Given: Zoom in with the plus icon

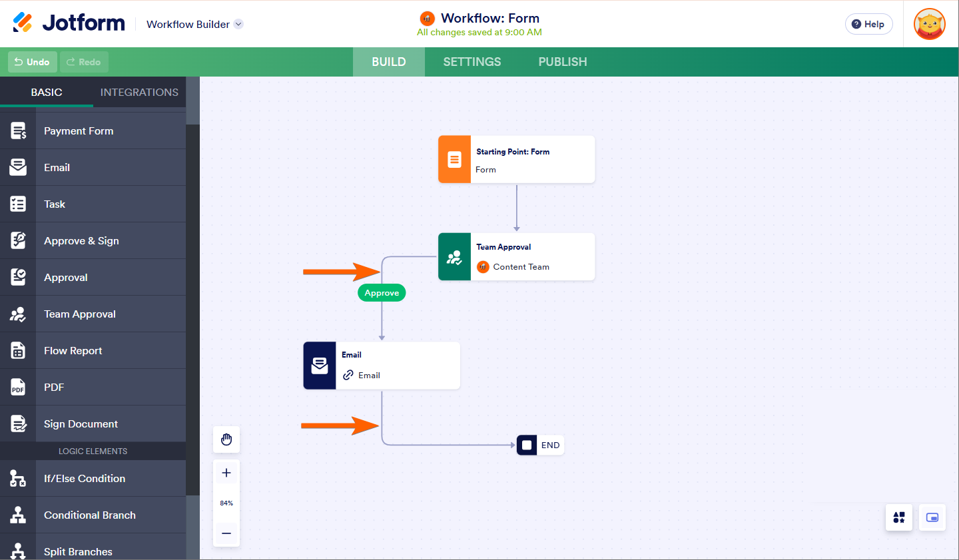Looking at the screenshot, I should [226, 473].
